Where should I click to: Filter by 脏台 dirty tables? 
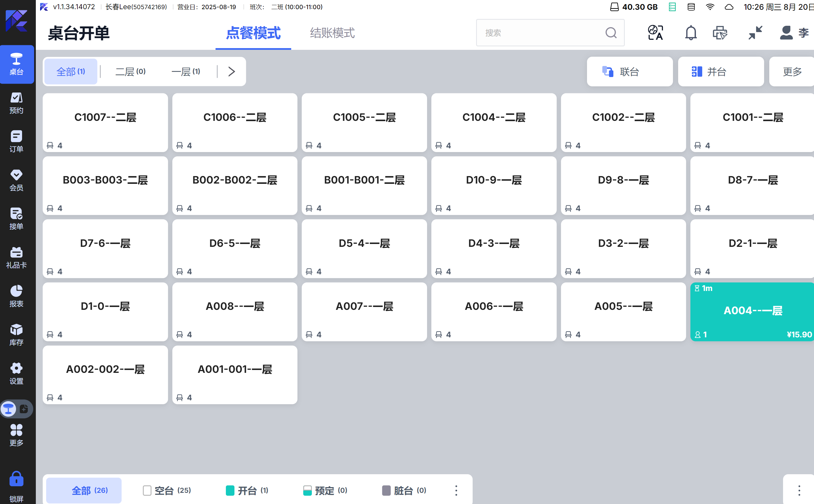pyautogui.click(x=404, y=490)
